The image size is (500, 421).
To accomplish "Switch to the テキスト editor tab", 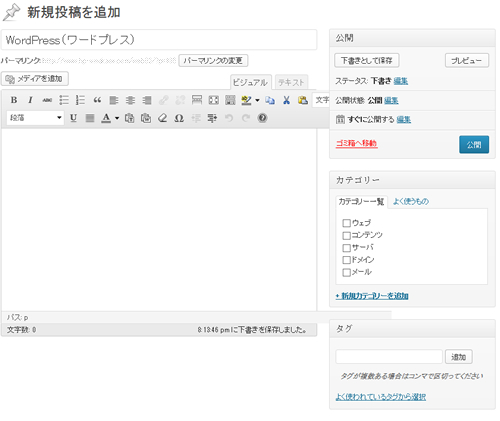I will click(x=291, y=82).
